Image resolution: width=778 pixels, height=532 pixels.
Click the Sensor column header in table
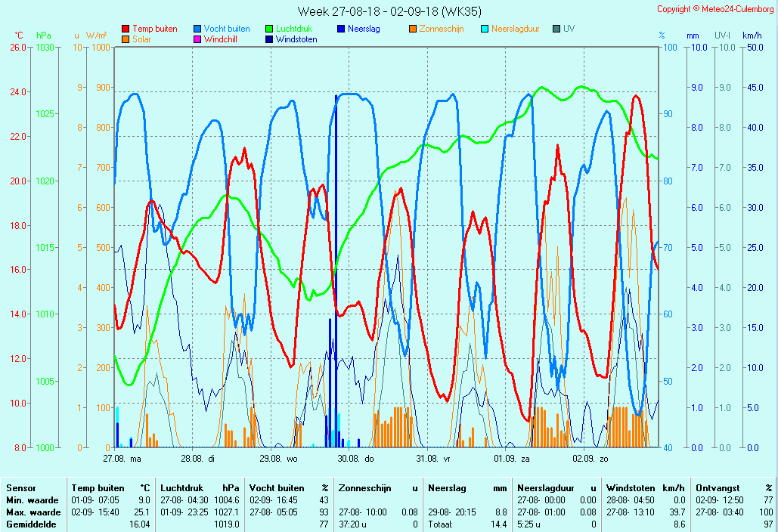click(21, 488)
